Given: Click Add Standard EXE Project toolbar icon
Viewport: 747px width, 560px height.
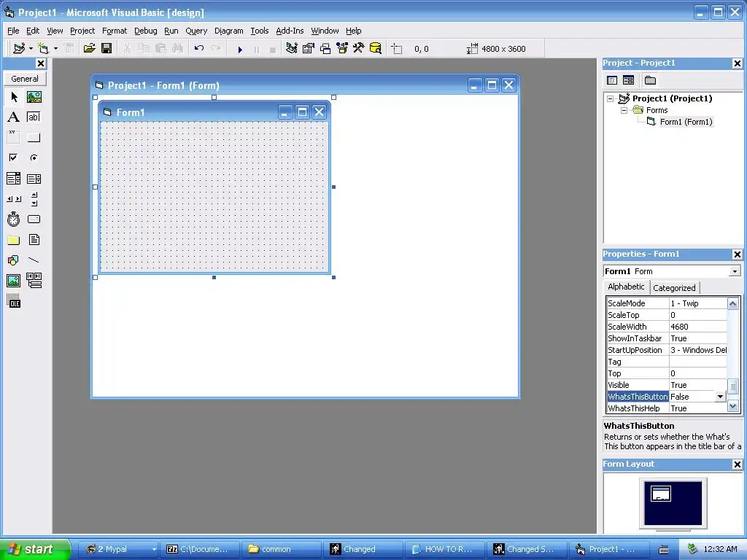Looking at the screenshot, I should click(19, 49).
